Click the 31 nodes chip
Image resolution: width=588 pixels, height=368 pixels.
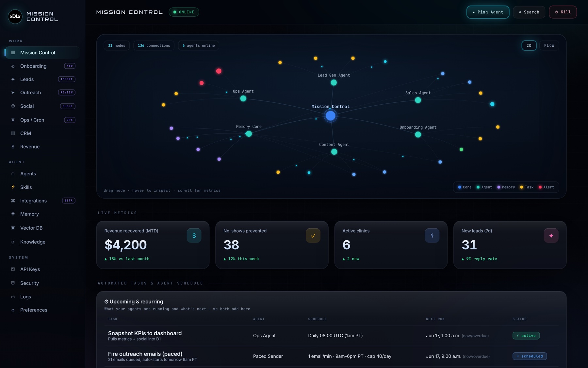117,45
